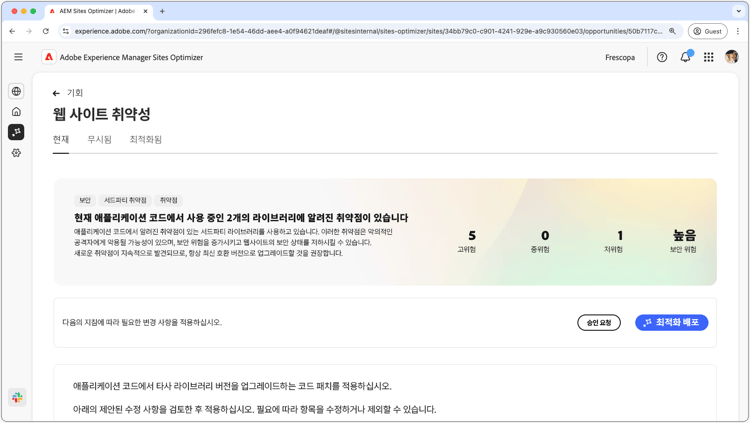Close the AEM Sites Optimizer tab
This screenshot has height=423, width=750.
click(145, 11)
